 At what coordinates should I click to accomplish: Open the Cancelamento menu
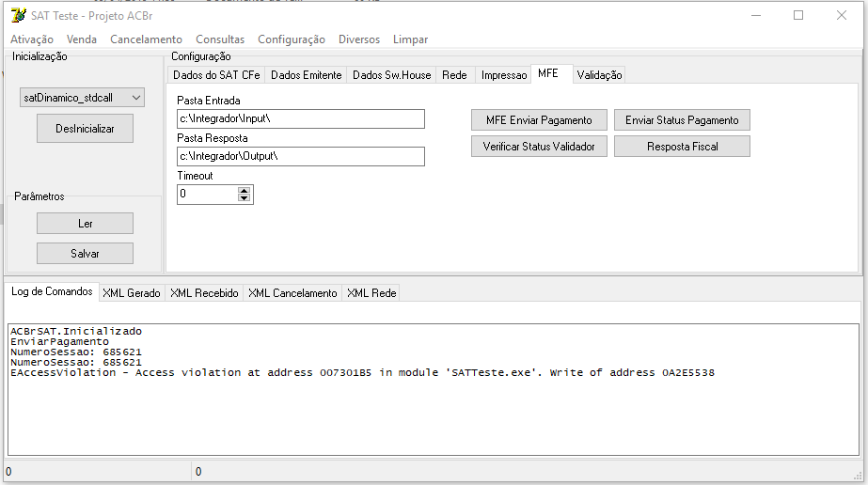point(146,39)
